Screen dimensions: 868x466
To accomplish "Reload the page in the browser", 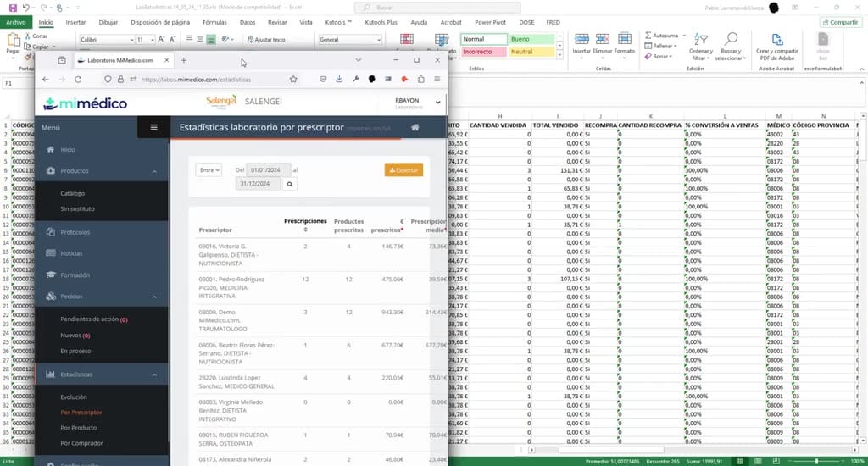I will click(x=78, y=79).
